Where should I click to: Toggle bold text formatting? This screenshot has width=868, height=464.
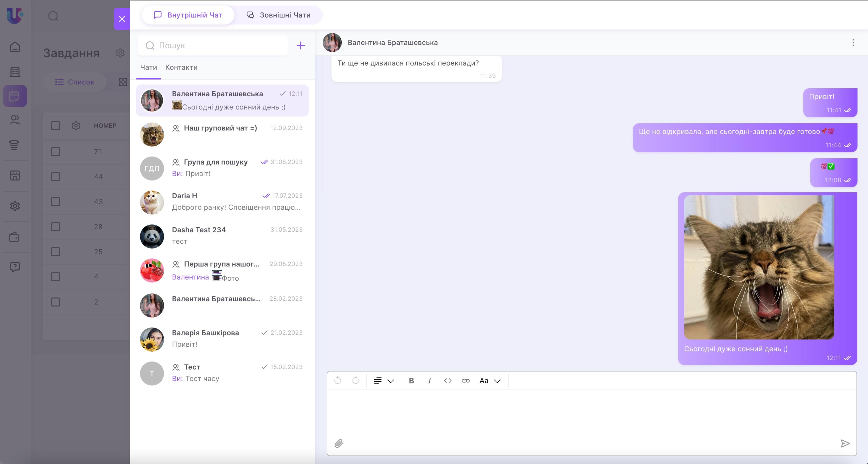click(411, 380)
